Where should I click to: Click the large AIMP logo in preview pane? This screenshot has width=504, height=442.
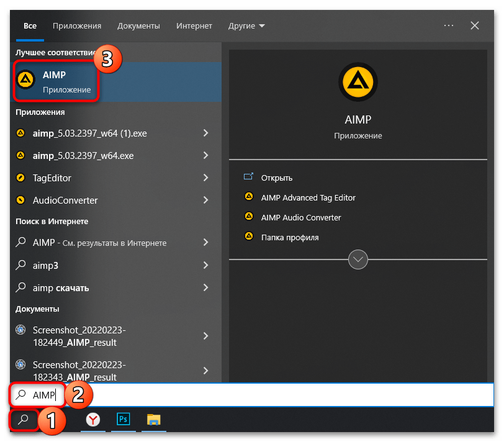click(358, 82)
